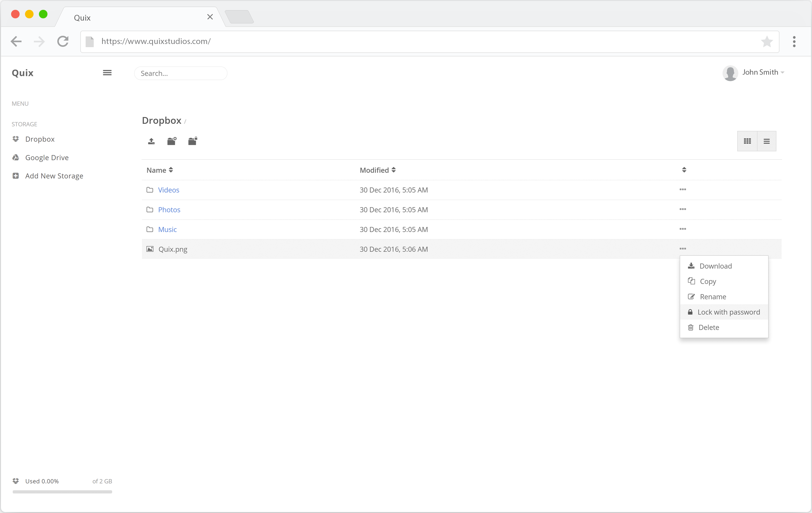812x513 pixels.
Task: Switch to list view
Action: pos(766,141)
